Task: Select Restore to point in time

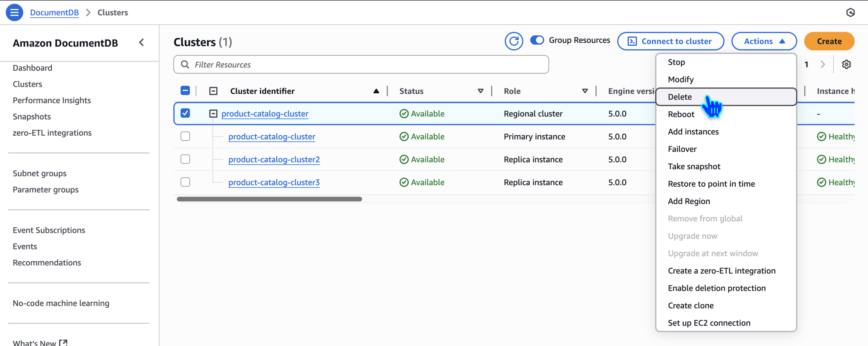Action: point(726,184)
